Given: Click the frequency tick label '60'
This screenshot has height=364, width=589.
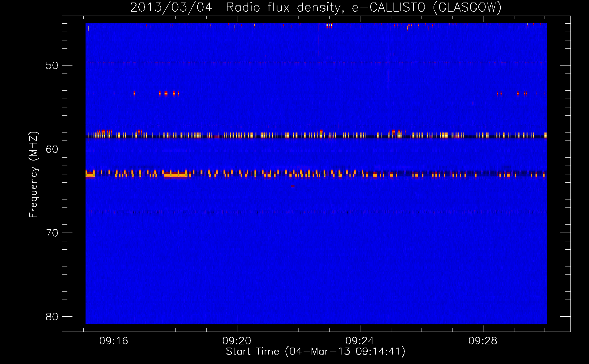Looking at the screenshot, I should [52, 149].
